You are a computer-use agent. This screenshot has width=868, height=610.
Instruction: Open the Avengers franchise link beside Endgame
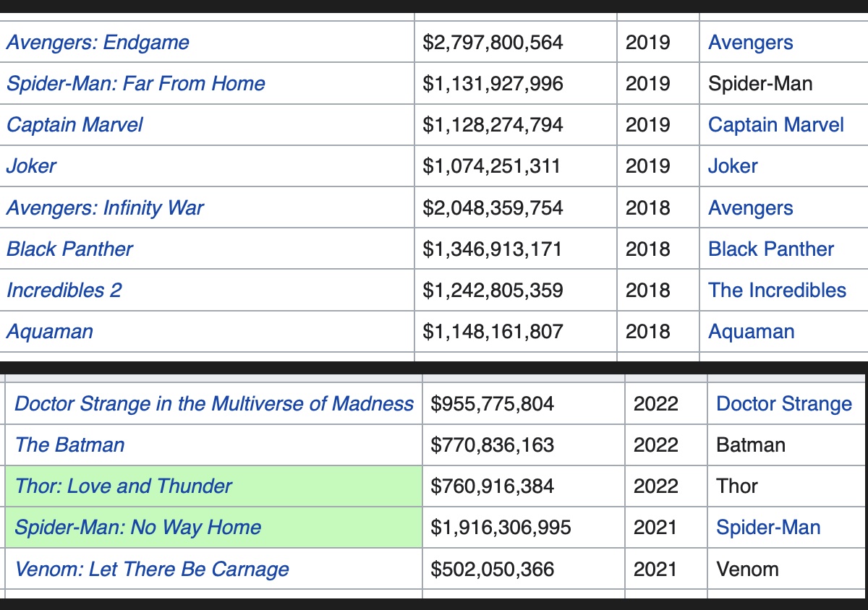pyautogui.click(x=751, y=42)
